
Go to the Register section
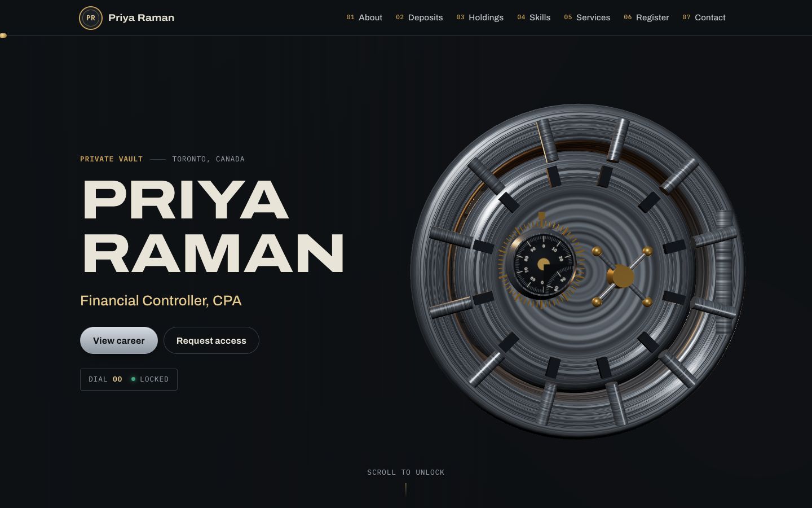pyautogui.click(x=646, y=17)
